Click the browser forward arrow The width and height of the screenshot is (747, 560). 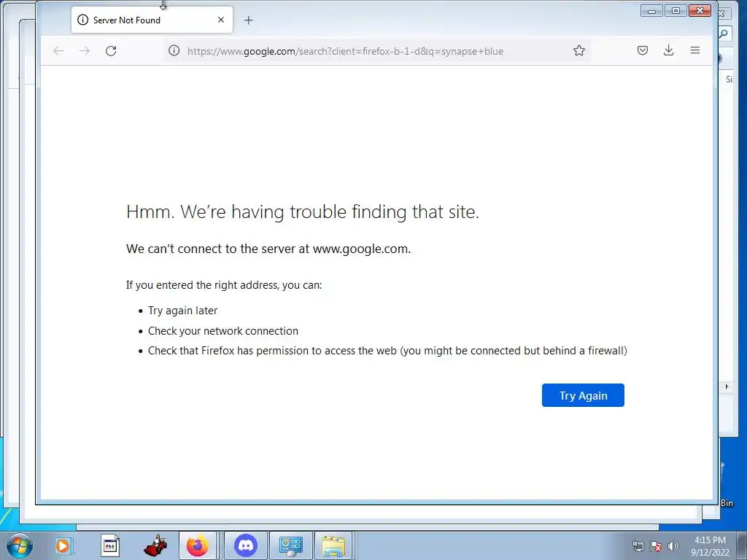[85, 51]
